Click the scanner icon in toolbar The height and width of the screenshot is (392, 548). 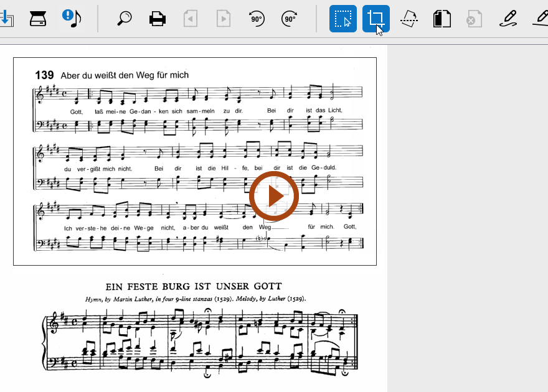click(39, 19)
